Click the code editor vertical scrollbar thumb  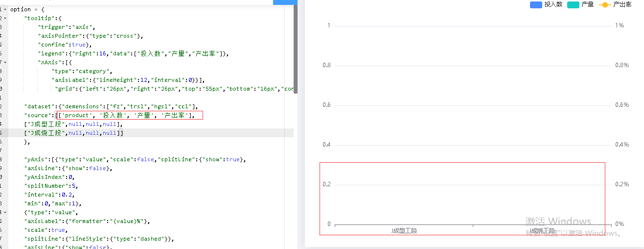point(296,49)
